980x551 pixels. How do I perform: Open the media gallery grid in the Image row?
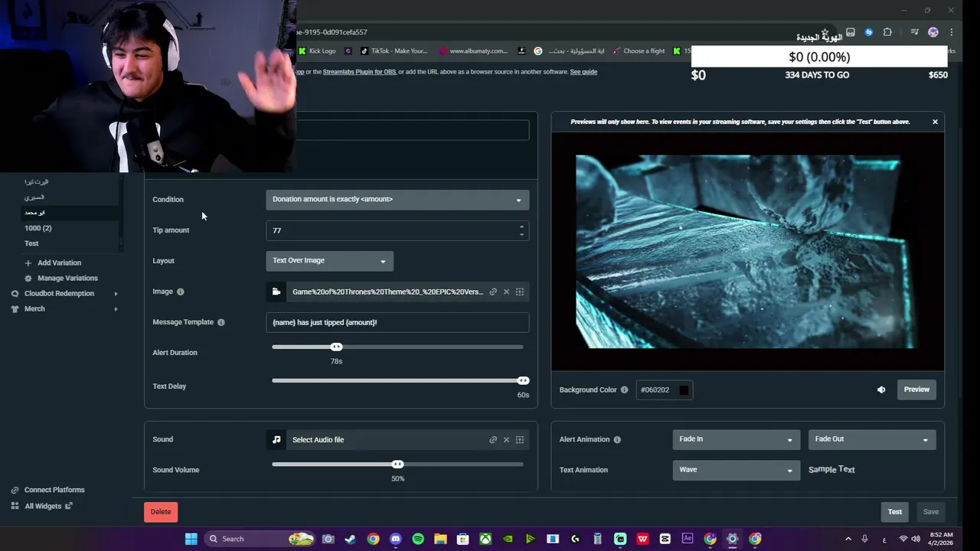(520, 292)
